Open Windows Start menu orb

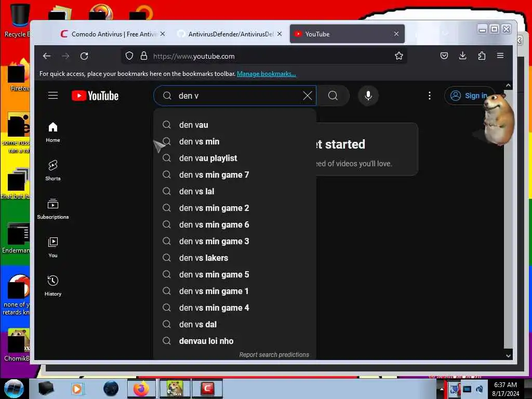coord(14,389)
